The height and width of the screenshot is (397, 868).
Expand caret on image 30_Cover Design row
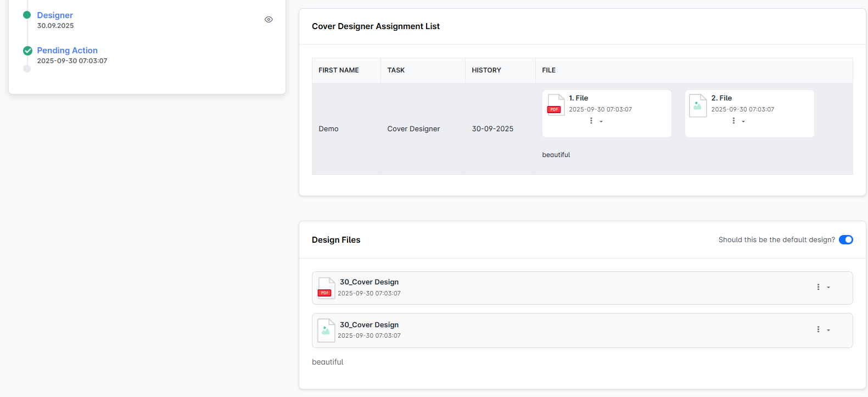tap(828, 330)
